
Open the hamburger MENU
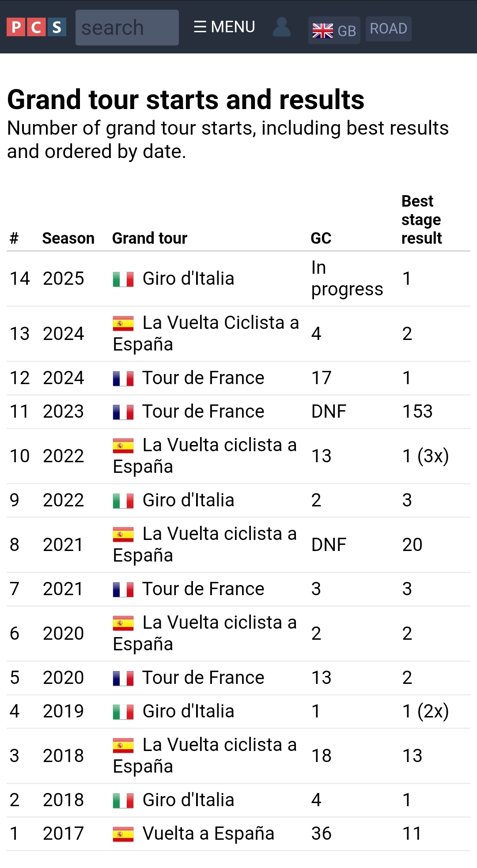click(x=224, y=27)
